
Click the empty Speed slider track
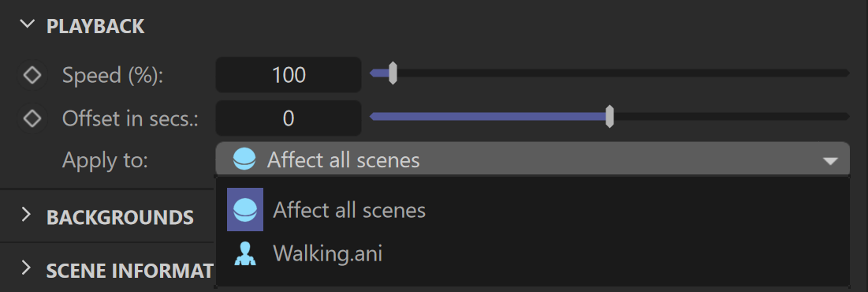coord(623,73)
